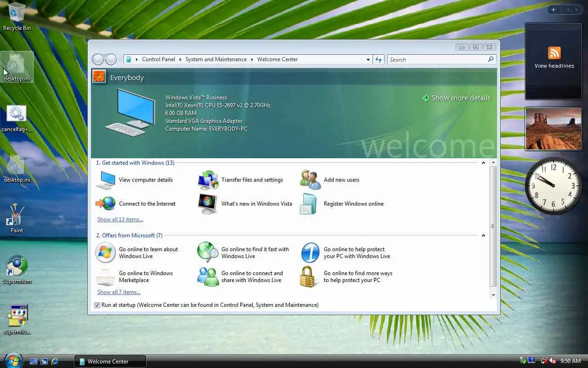Image resolution: width=588 pixels, height=368 pixels.
Task: Click the analog clock gadget
Action: [x=553, y=185]
